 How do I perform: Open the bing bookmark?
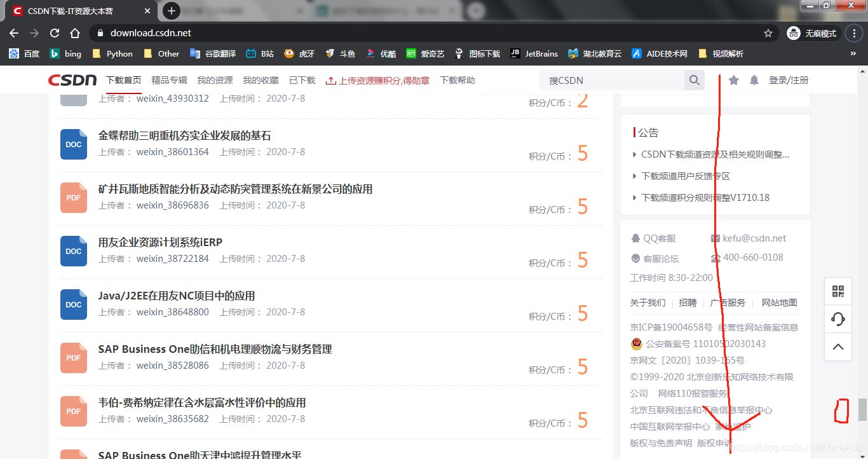[65, 54]
